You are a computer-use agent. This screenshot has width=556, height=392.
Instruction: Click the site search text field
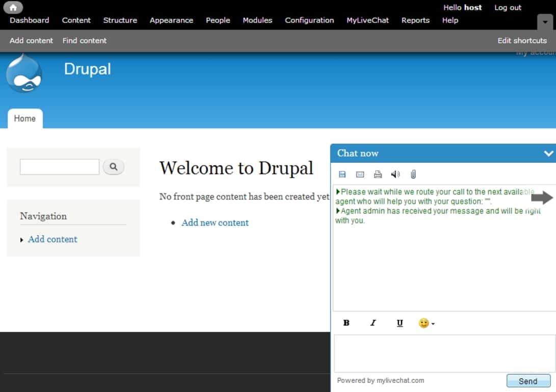click(x=60, y=166)
